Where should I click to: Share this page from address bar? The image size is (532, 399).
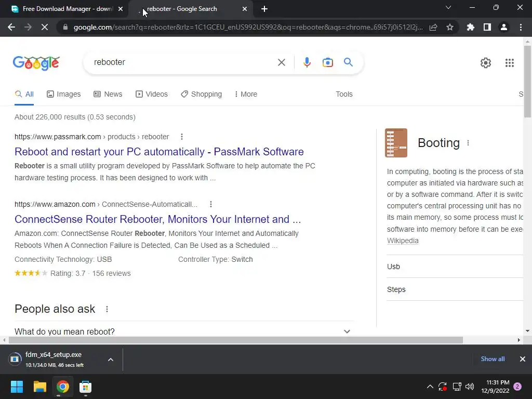click(x=433, y=27)
